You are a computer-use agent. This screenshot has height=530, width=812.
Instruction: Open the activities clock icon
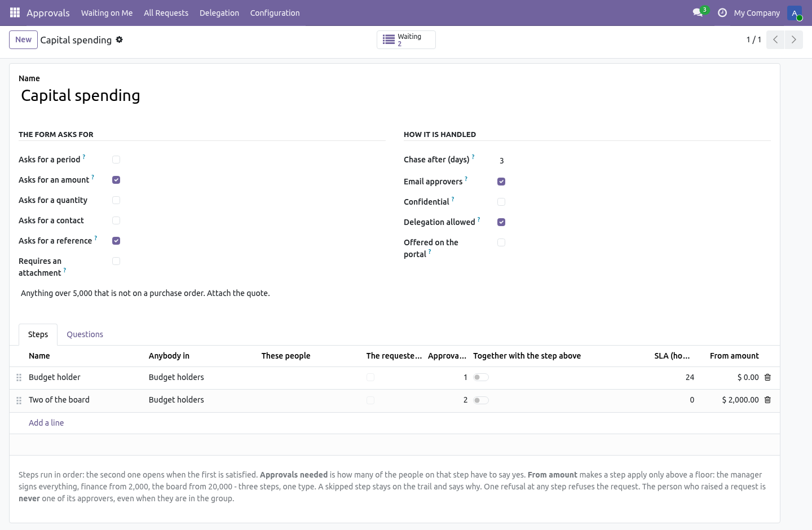722,12
